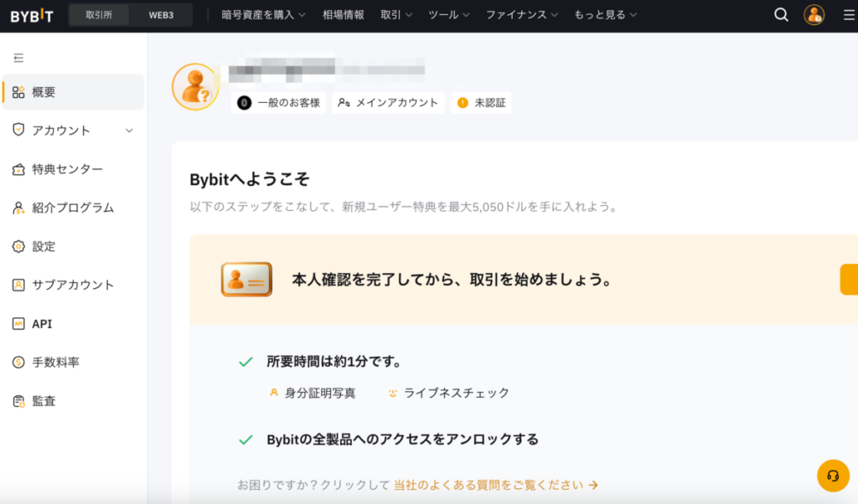Switch to the WEB3 tab
Image resolution: width=858 pixels, height=504 pixels.
click(161, 15)
